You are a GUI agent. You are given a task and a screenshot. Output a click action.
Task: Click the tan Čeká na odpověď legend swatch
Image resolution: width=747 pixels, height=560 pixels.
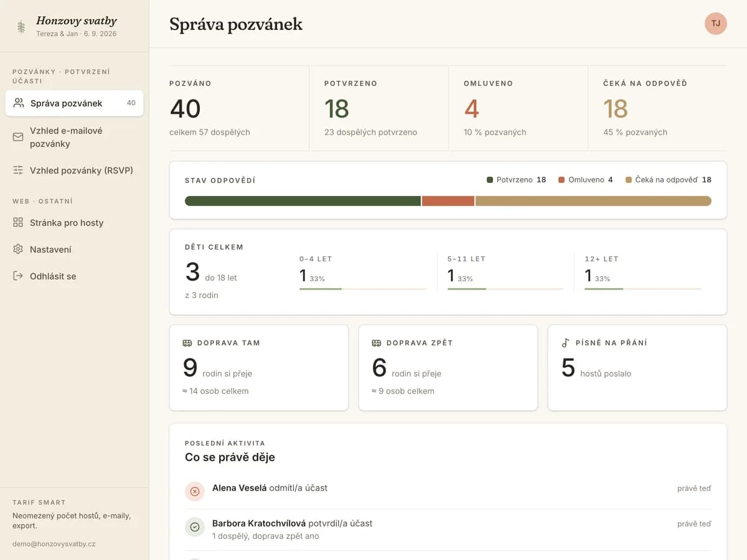tap(629, 180)
